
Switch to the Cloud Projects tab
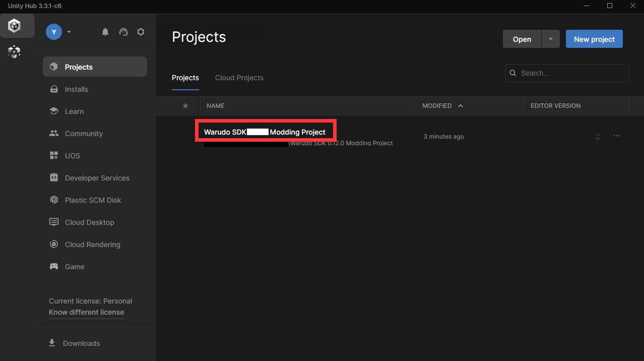point(239,78)
